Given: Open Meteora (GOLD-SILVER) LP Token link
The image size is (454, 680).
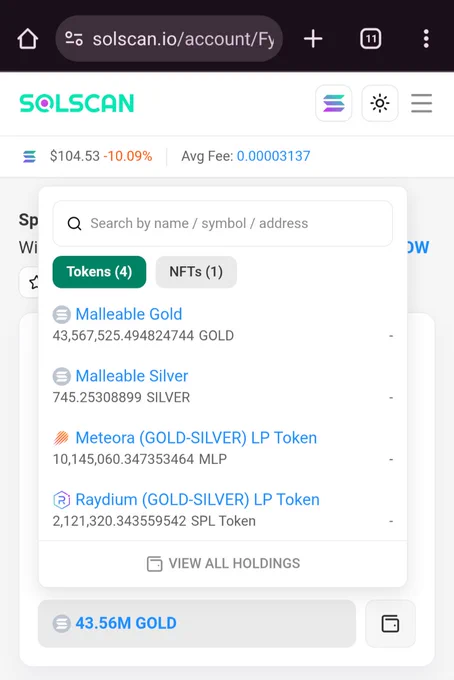Looking at the screenshot, I should [196, 438].
